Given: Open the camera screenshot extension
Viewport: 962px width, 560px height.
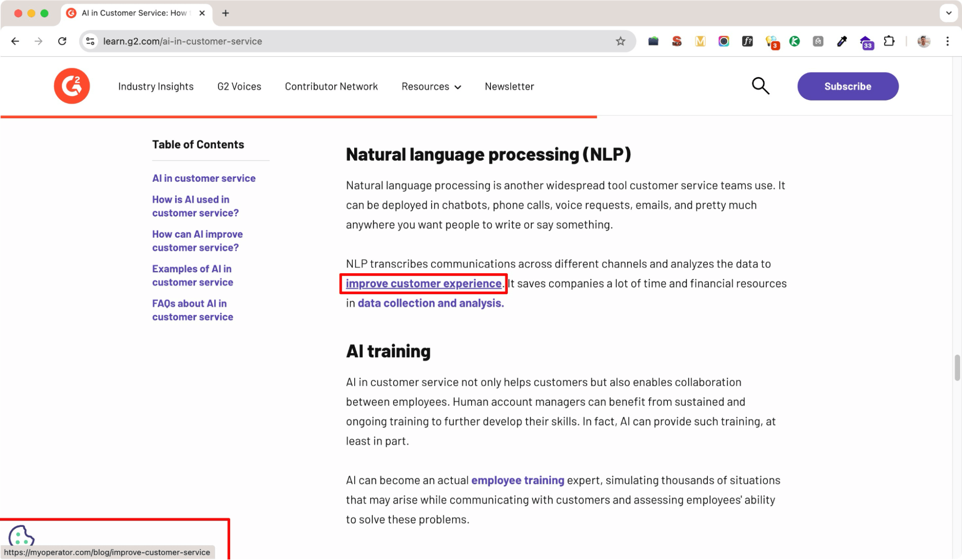Looking at the screenshot, I should coord(723,41).
